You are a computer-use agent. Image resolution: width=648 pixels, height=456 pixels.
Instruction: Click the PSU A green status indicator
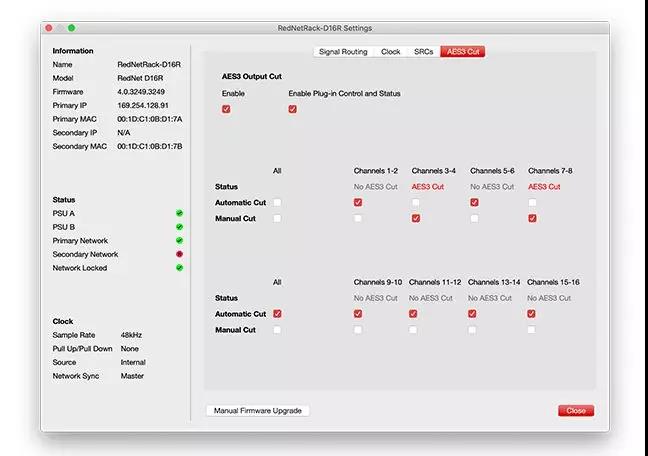pyautogui.click(x=179, y=213)
